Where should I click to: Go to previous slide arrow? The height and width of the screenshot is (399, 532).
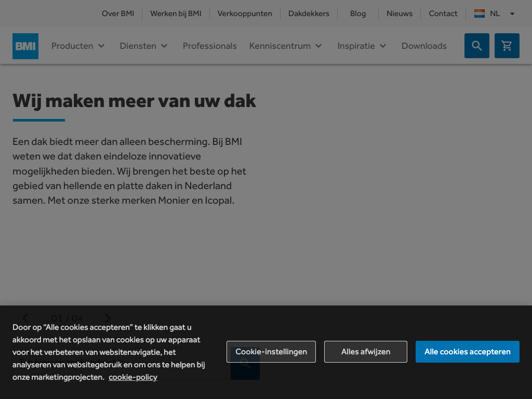(x=25, y=318)
